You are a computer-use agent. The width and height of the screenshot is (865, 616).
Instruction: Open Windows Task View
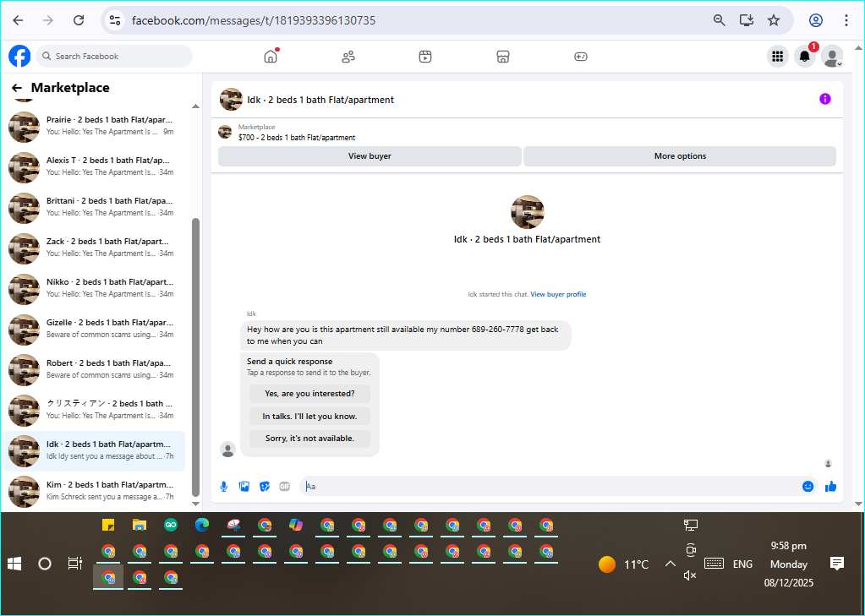[74, 564]
